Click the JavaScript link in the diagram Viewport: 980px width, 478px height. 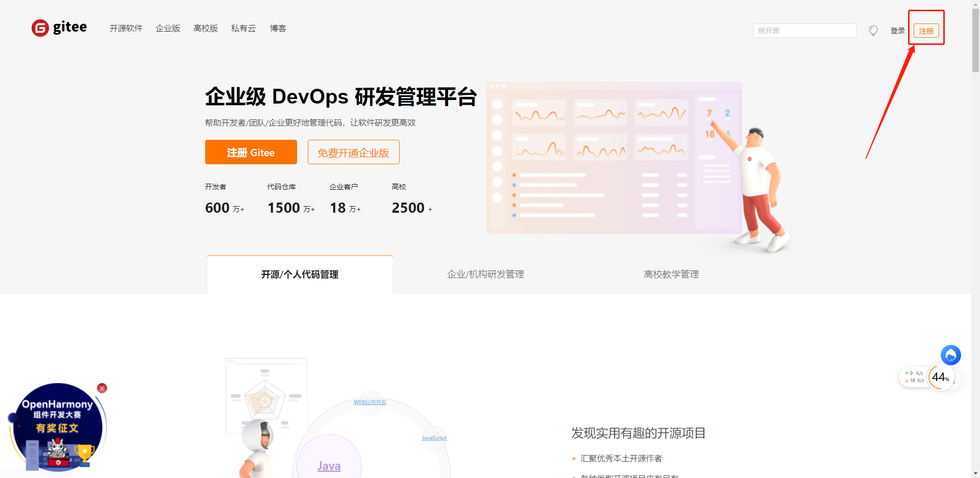434,438
